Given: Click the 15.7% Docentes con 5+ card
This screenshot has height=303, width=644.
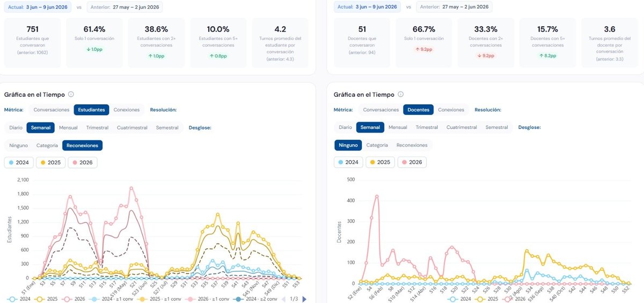Looking at the screenshot, I should 547,42.
